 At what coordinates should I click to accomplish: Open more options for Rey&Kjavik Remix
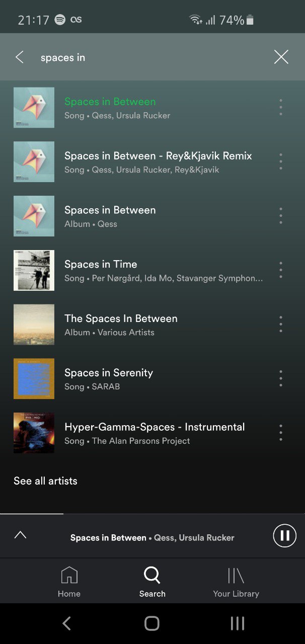281,162
